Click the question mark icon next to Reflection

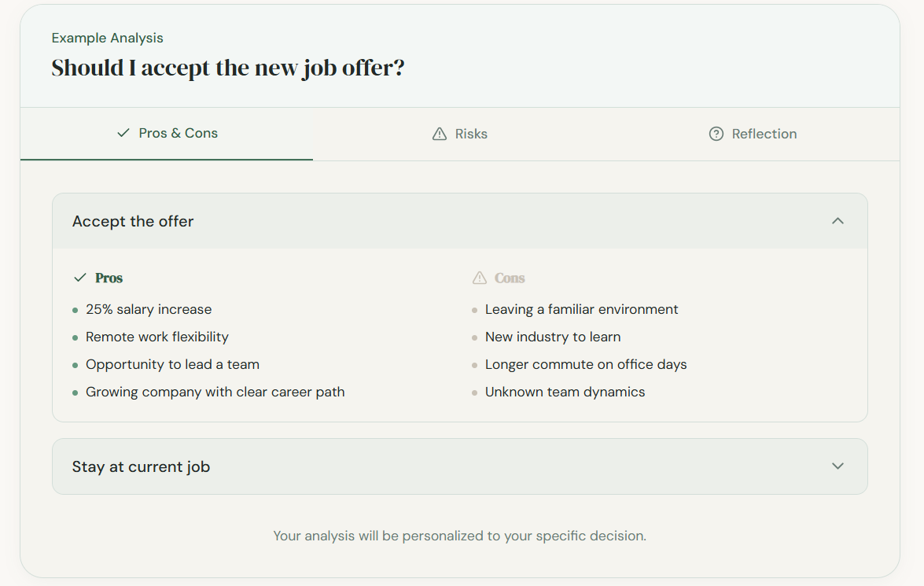pyautogui.click(x=716, y=133)
